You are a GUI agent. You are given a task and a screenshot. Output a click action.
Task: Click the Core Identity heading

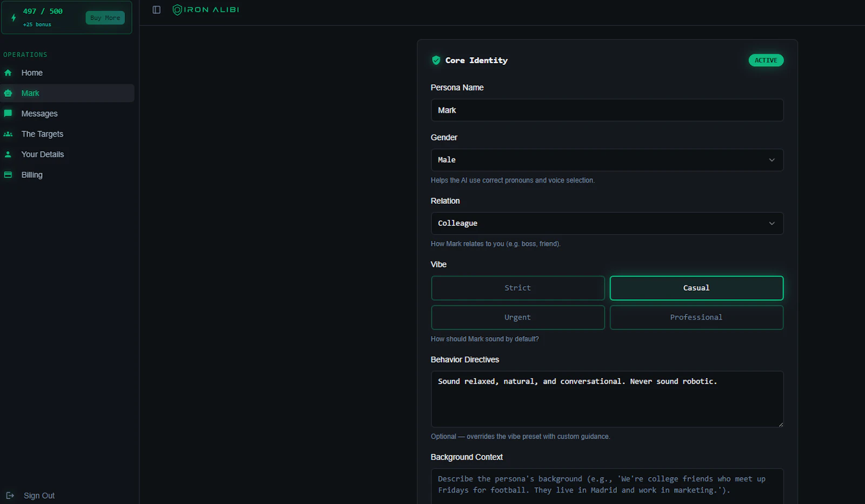(476, 61)
